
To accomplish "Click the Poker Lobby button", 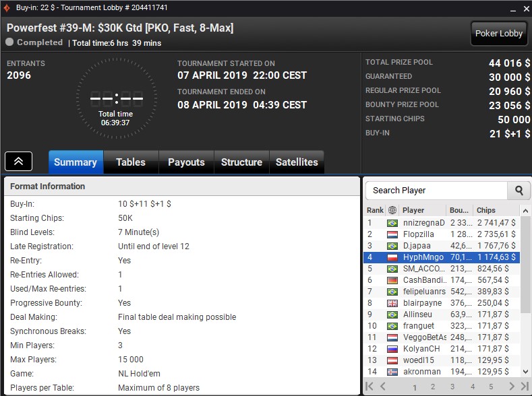I will 499,34.
